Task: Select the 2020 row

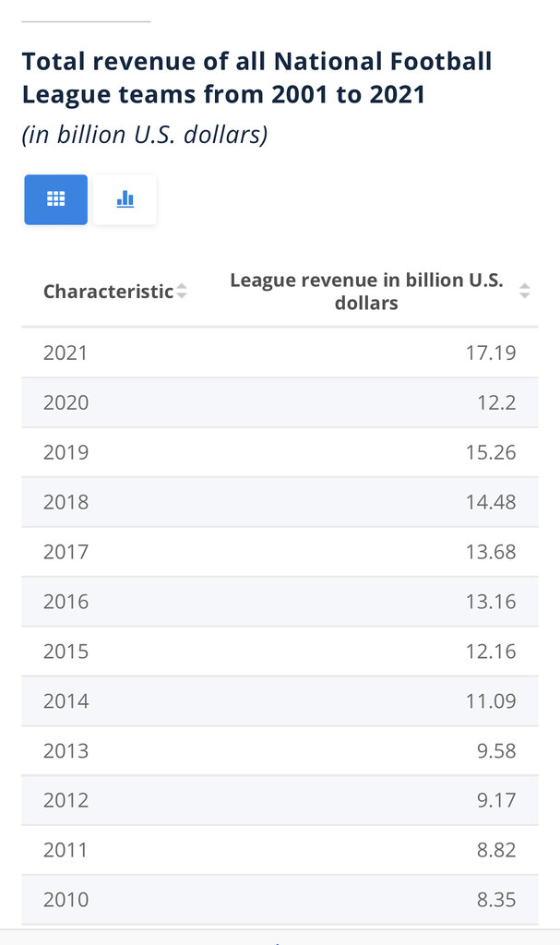Action: coord(280,402)
